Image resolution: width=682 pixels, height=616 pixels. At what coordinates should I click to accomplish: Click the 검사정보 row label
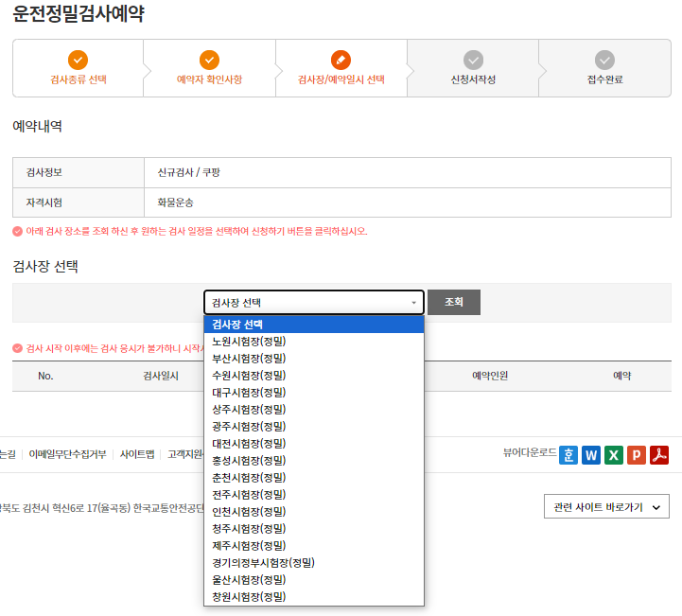44,172
